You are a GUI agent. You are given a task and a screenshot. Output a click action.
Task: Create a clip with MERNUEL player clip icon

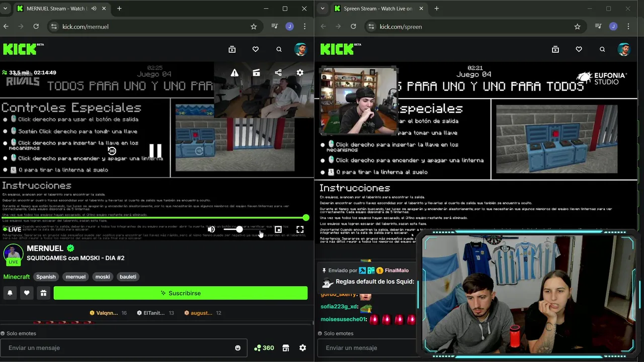point(256,73)
